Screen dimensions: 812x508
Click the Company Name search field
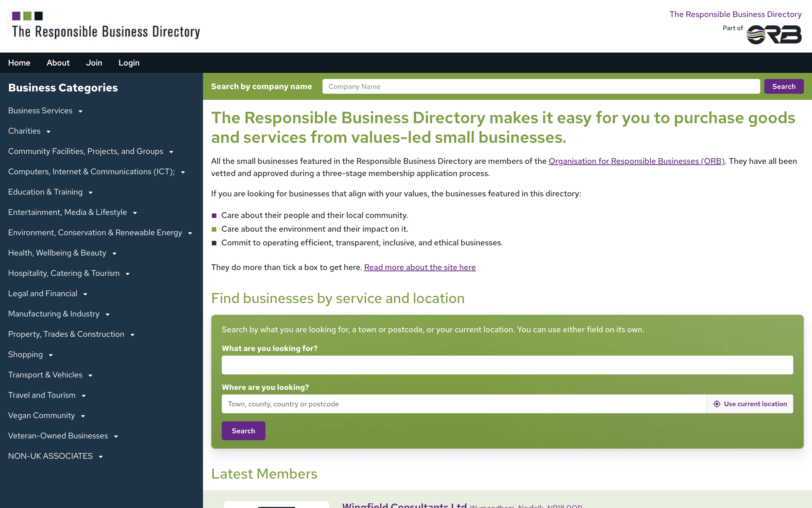pos(541,86)
